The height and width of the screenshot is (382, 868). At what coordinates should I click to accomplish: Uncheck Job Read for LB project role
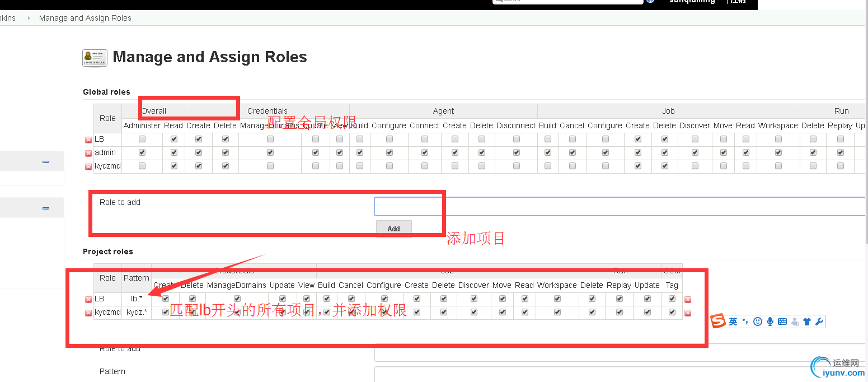tap(525, 299)
